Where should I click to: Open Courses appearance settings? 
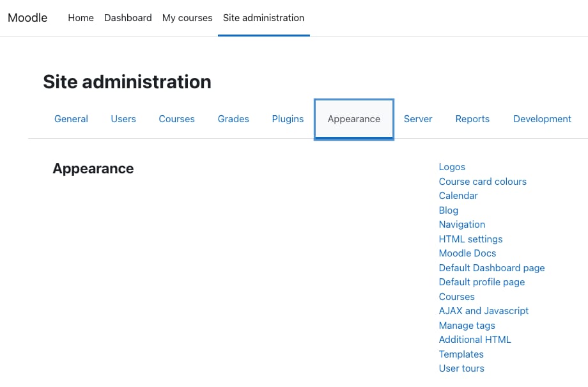(456, 297)
